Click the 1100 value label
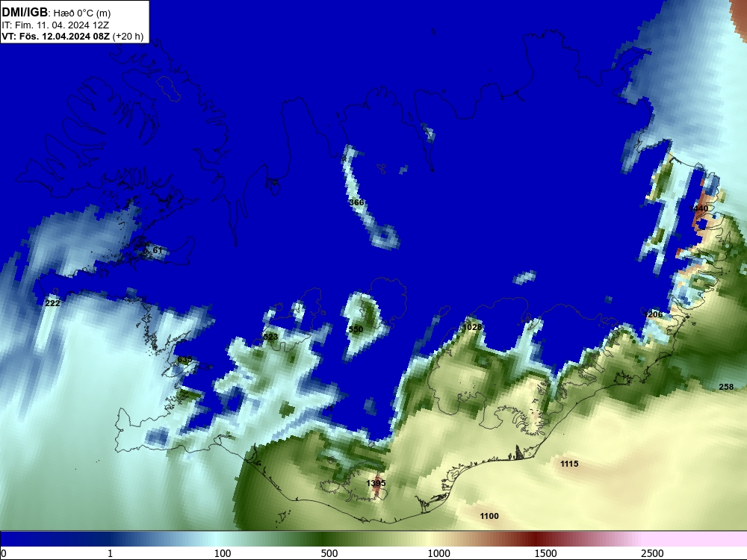Image resolution: width=747 pixels, height=560 pixels. [x=489, y=516]
